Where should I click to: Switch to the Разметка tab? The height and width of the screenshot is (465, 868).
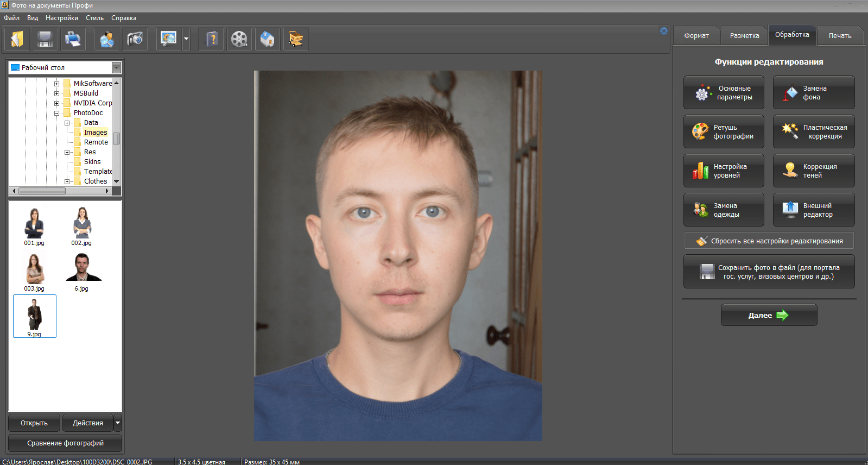[x=744, y=36]
